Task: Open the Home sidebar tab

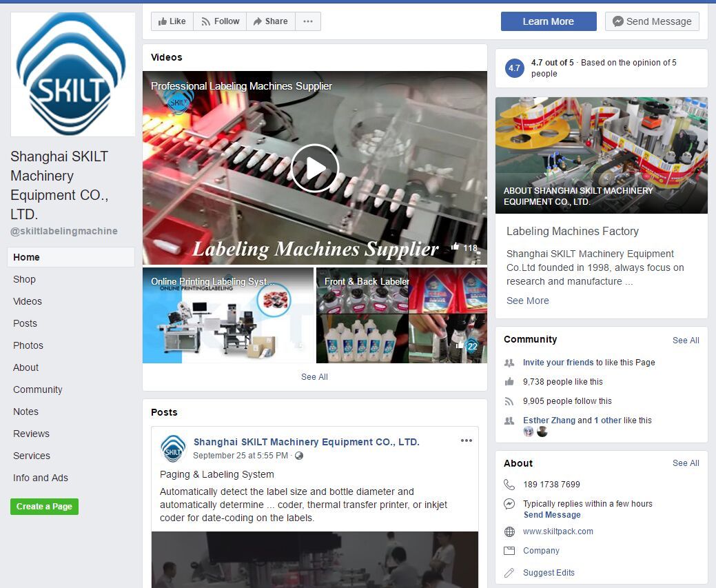Action: click(71, 257)
